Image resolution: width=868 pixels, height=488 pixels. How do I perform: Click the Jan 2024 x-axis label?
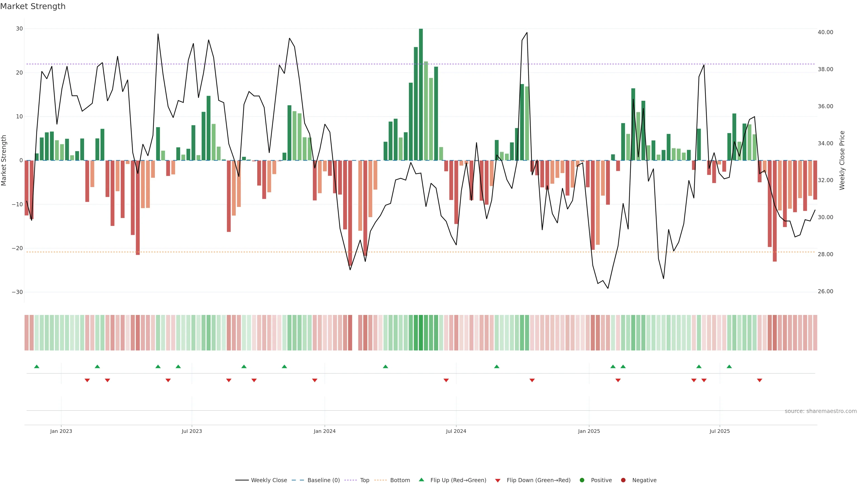pos(325,431)
